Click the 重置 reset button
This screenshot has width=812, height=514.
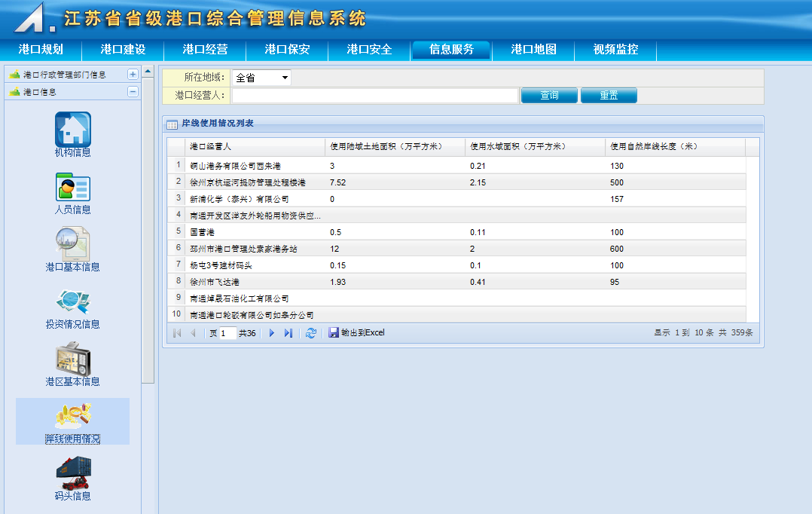pos(609,96)
